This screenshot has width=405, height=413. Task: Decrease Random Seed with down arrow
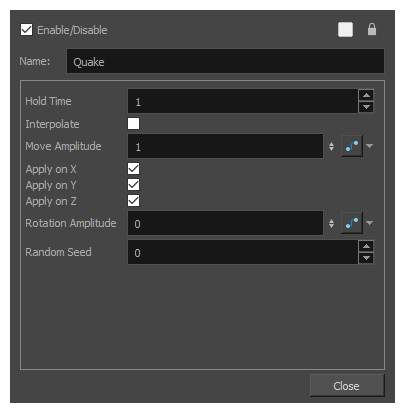(x=367, y=258)
